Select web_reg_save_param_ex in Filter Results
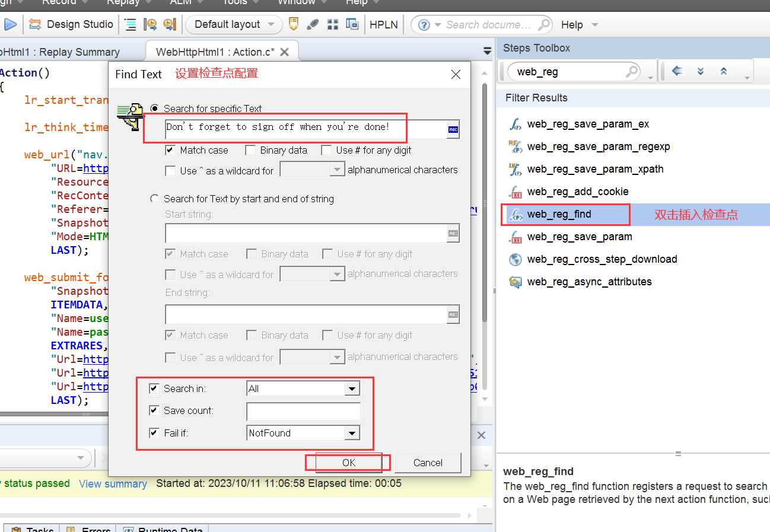 588,124
